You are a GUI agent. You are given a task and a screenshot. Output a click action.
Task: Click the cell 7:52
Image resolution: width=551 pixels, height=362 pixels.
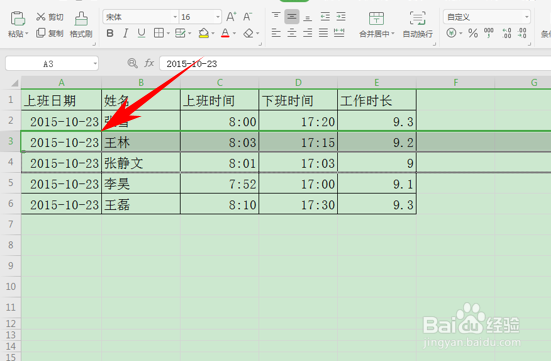pyautogui.click(x=220, y=183)
